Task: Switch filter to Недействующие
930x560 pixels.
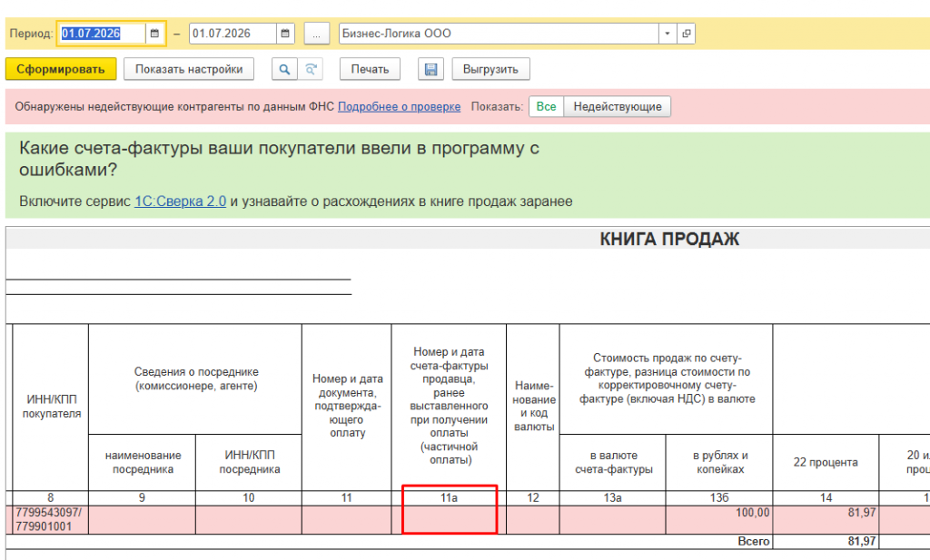Action: pos(618,107)
